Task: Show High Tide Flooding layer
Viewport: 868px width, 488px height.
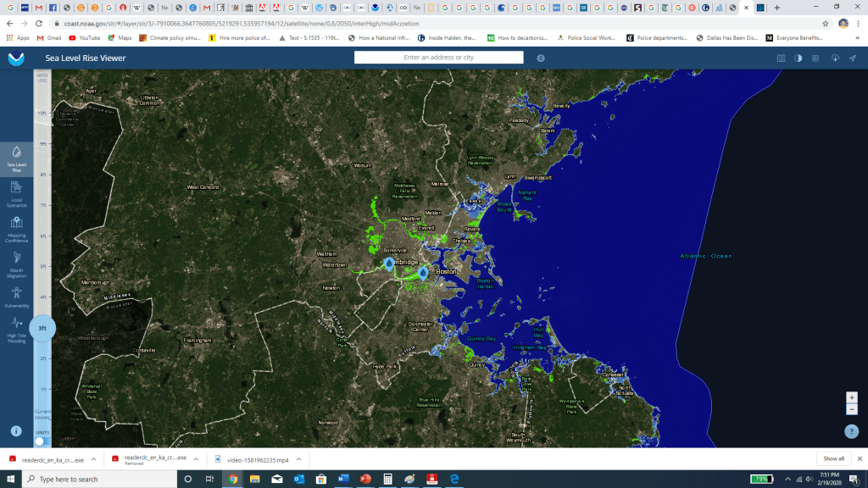Action: [16, 327]
